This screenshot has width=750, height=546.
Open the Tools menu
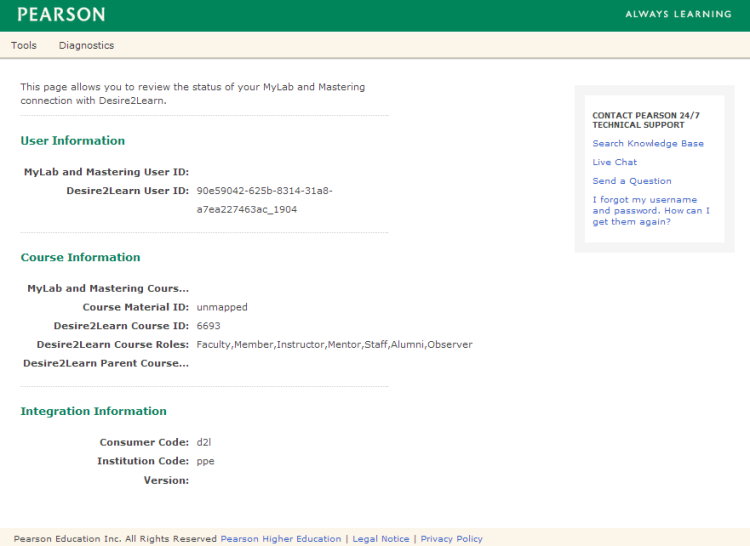point(24,45)
